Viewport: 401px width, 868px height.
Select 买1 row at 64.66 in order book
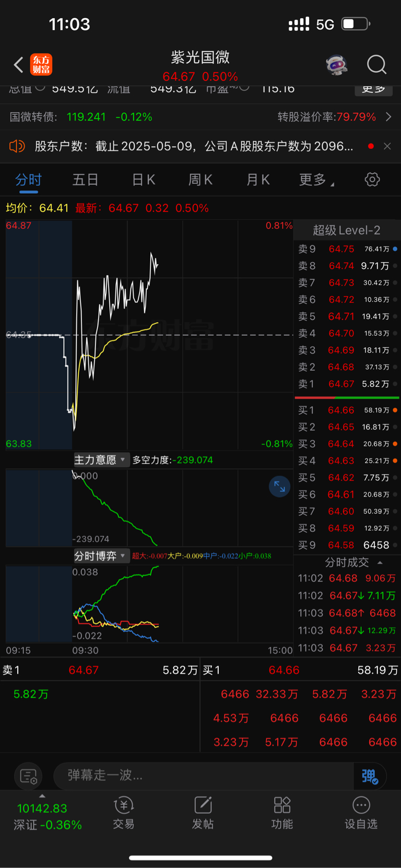point(348,410)
